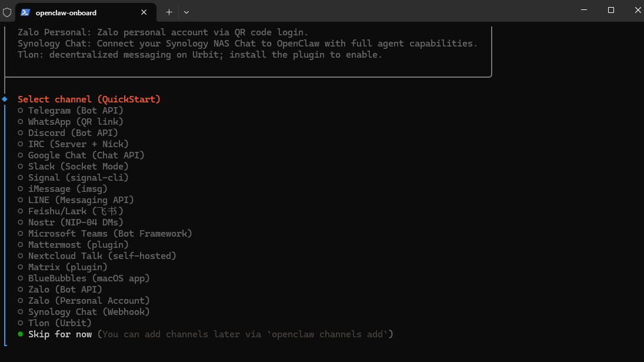This screenshot has height=362, width=644.
Task: Select the Slack (Socket Mode) channel
Action: pyautogui.click(x=78, y=167)
